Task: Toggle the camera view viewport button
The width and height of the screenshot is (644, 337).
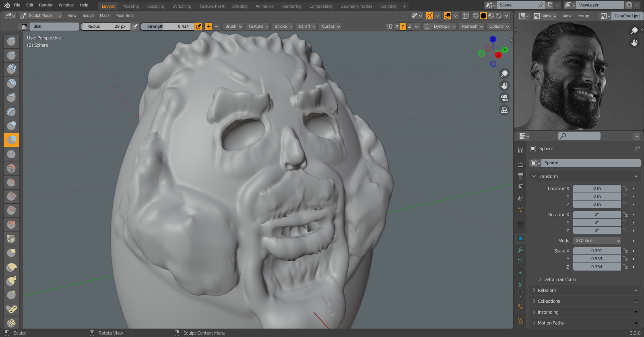Action: click(504, 98)
